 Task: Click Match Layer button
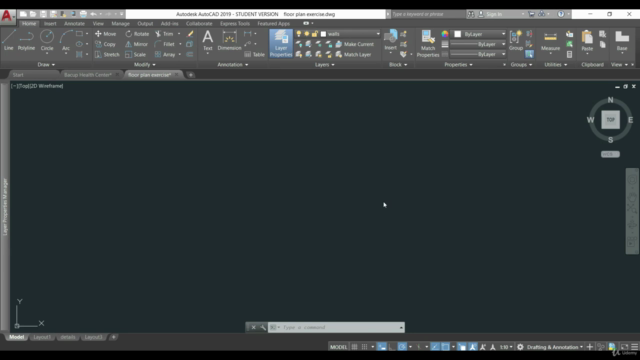click(353, 54)
